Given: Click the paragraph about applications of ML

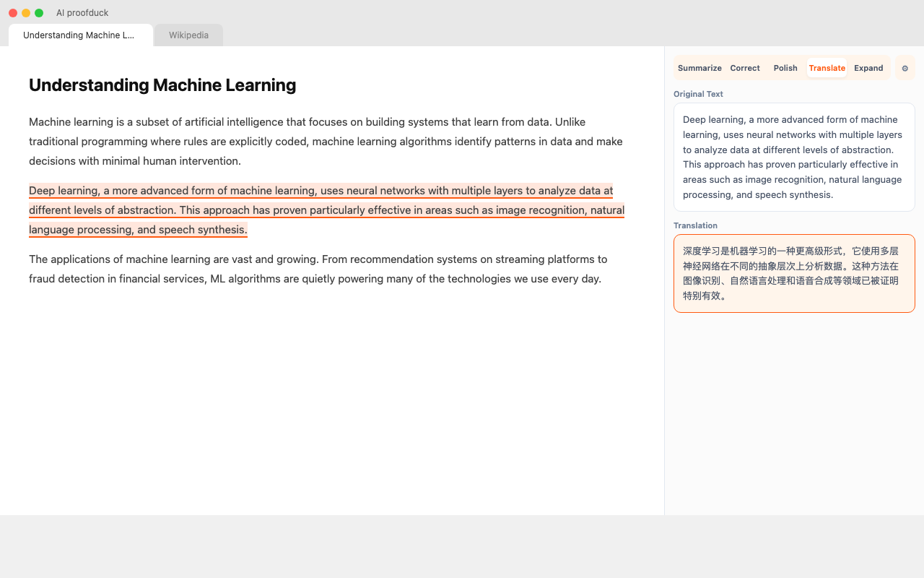Looking at the screenshot, I should tap(318, 269).
